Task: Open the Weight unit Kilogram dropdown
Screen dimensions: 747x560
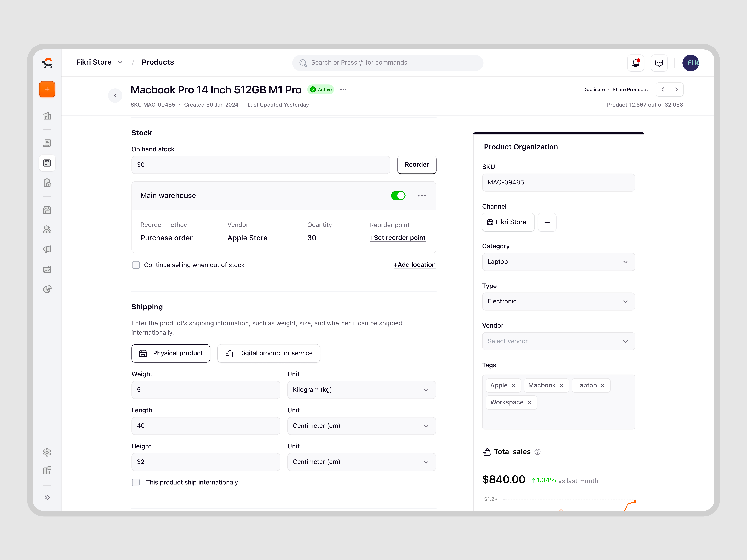Action: (x=361, y=390)
